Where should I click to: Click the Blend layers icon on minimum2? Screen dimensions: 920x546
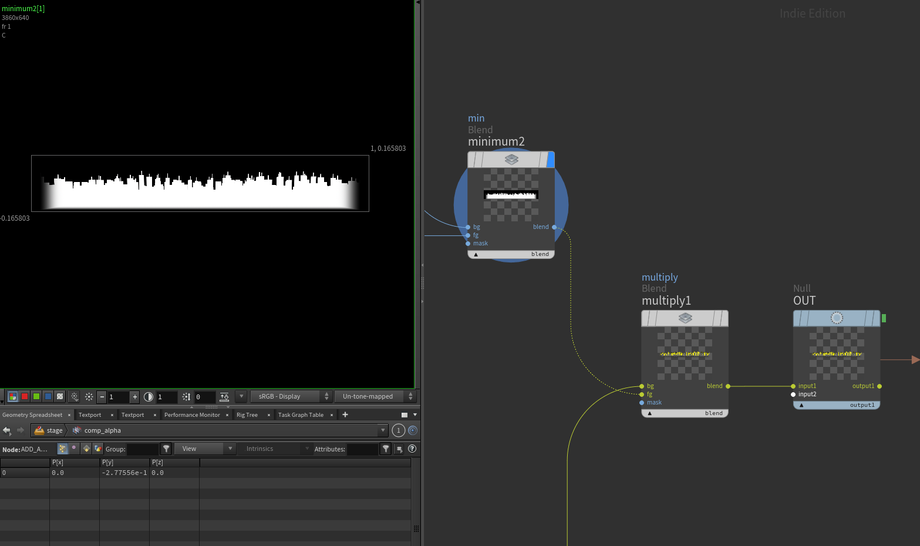pyautogui.click(x=511, y=160)
